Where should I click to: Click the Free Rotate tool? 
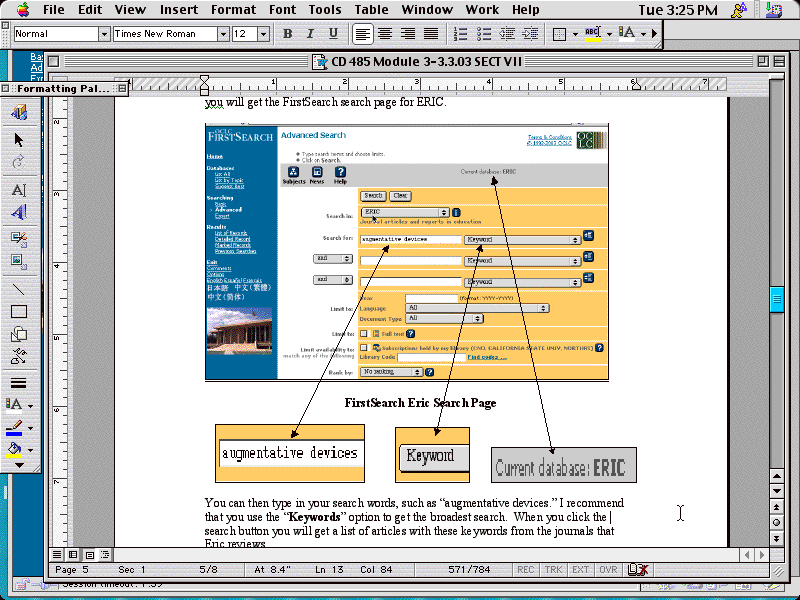pos(19,162)
